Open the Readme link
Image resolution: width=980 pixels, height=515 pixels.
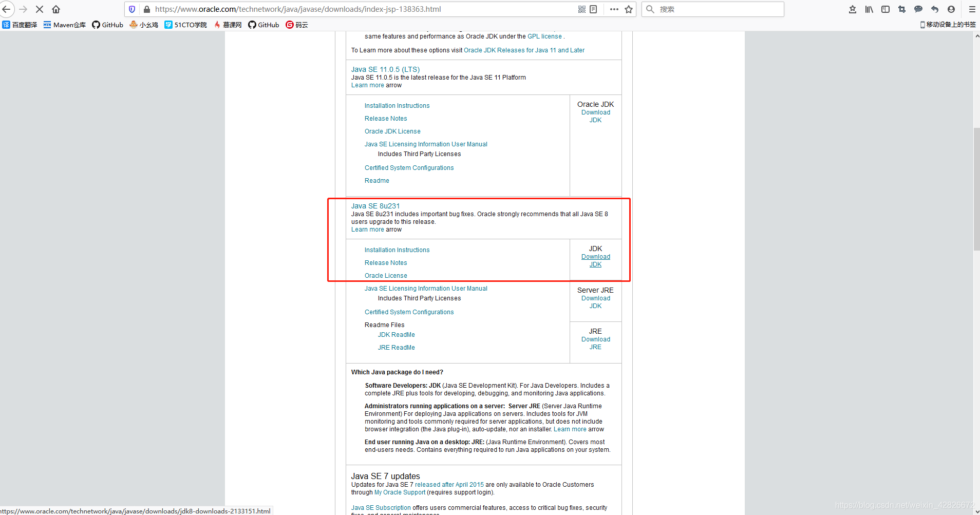click(377, 181)
